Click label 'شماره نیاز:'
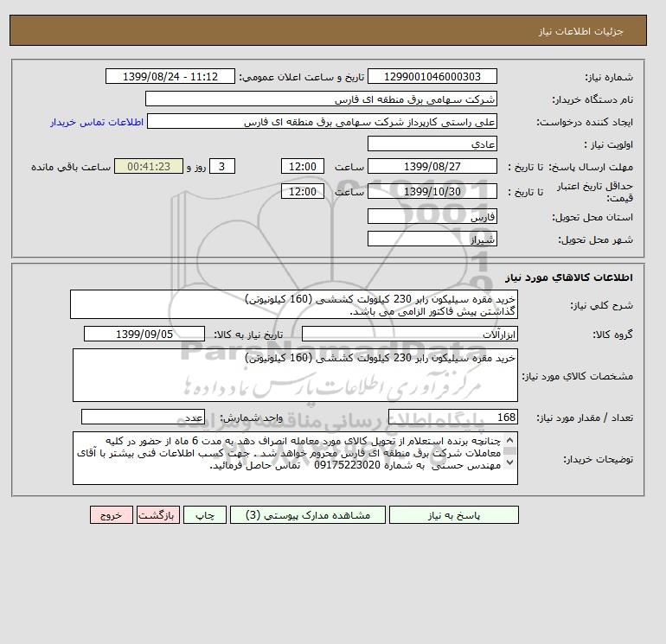 coord(609,77)
